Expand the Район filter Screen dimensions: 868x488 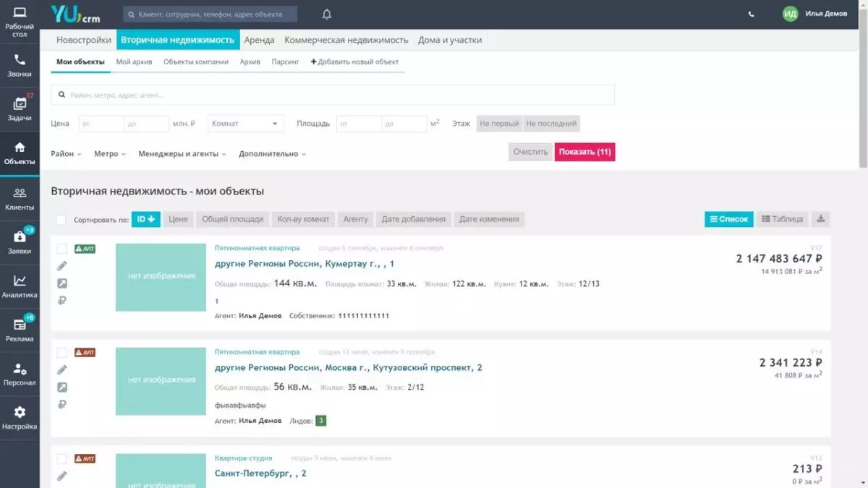66,154
